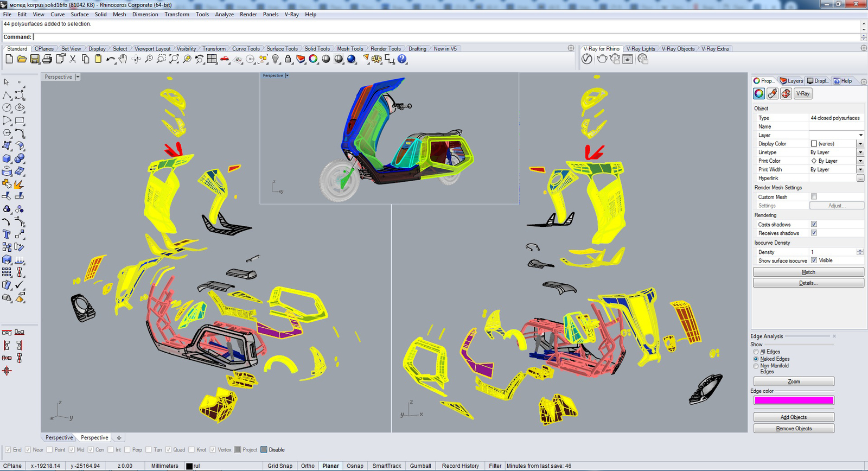
Task: Open the Print Color dropdown arrow
Action: 860,161
